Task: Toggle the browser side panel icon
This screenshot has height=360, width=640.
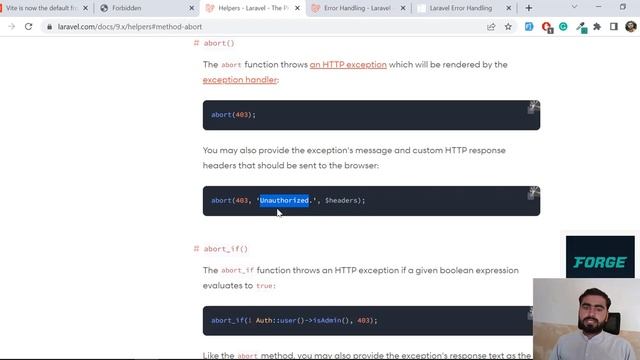Action: coord(613,27)
